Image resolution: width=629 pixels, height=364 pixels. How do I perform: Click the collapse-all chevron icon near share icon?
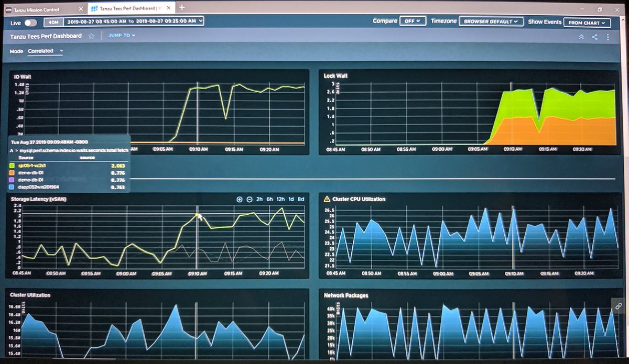point(581,37)
